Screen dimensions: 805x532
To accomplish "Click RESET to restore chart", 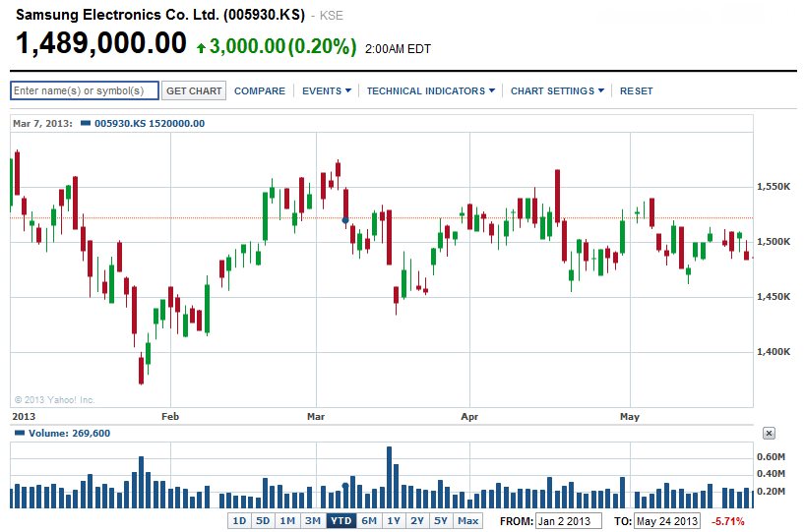I will tap(636, 90).
